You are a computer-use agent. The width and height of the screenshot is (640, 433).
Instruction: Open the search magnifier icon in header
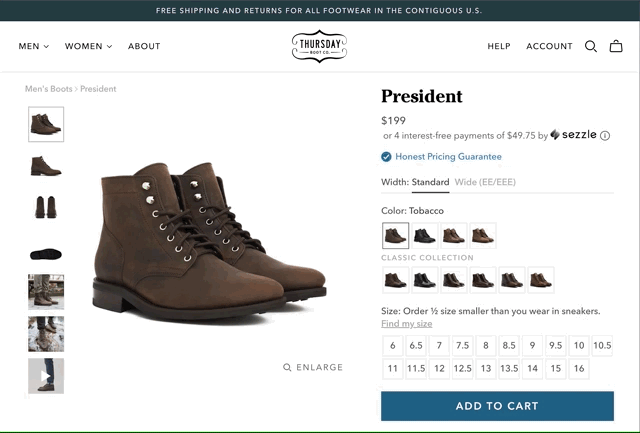pyautogui.click(x=591, y=46)
